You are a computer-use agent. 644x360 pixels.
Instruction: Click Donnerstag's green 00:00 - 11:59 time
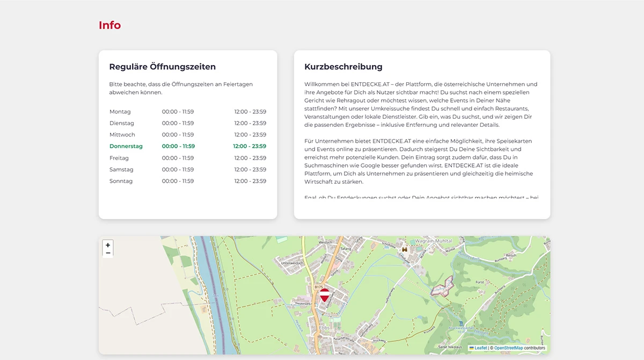click(x=178, y=146)
